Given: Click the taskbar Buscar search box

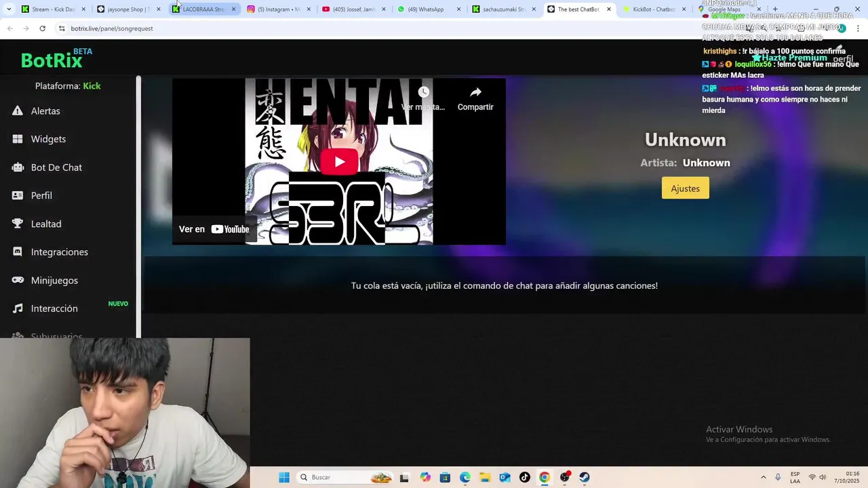Looking at the screenshot, I should pos(346,477).
